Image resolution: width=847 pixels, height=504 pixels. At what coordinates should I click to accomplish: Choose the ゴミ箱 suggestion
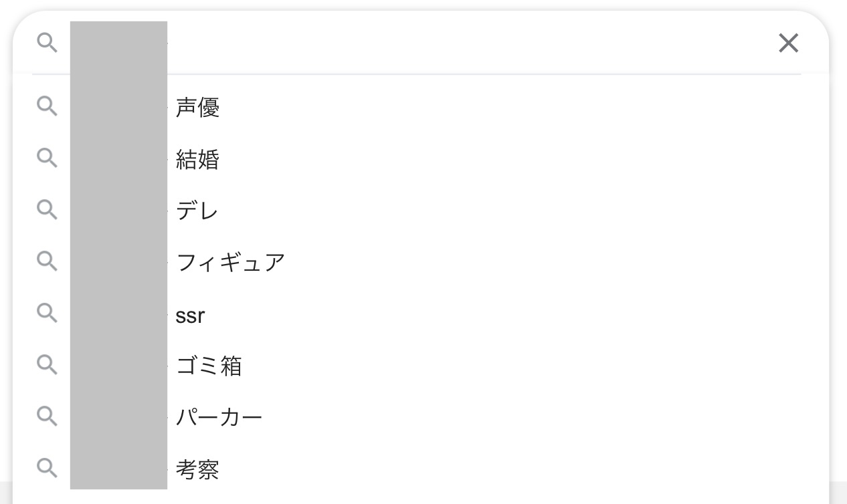click(421, 366)
